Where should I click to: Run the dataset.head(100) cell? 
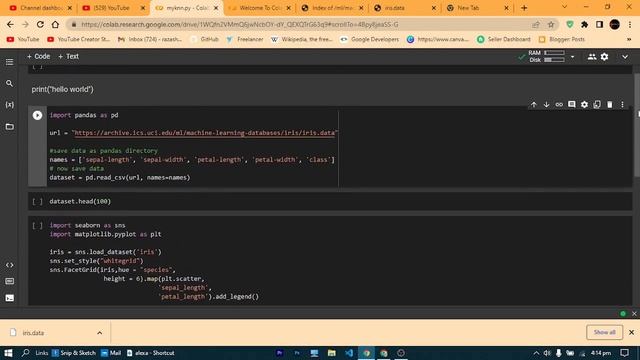pyautogui.click(x=37, y=201)
